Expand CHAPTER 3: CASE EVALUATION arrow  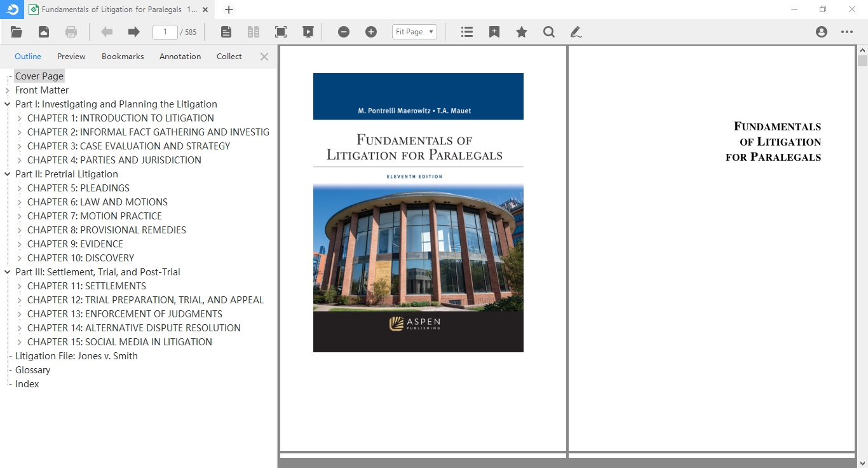[x=20, y=146]
